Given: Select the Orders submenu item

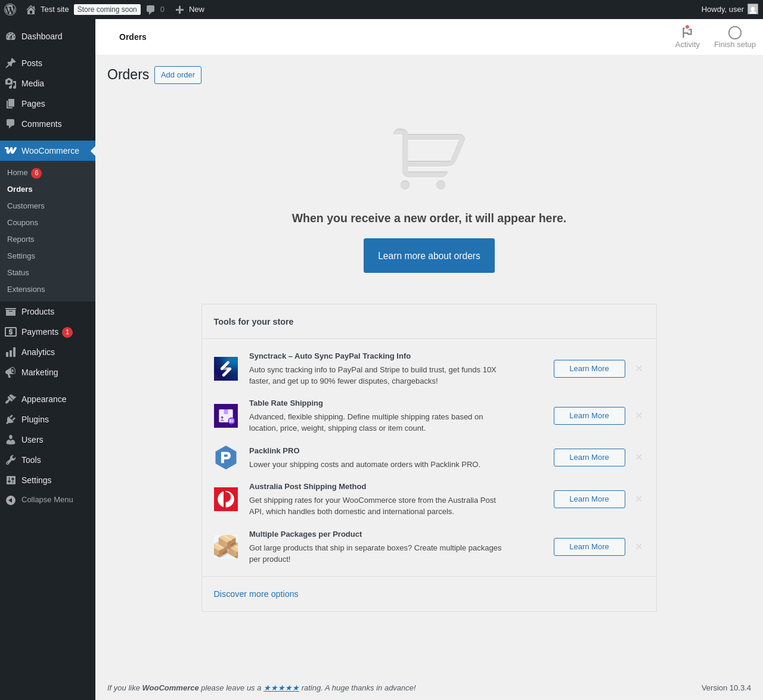Looking at the screenshot, I should (x=20, y=189).
